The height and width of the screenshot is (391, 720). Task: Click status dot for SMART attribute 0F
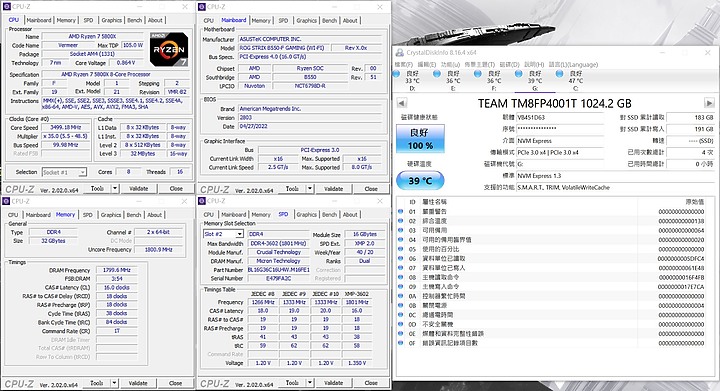[400, 343]
